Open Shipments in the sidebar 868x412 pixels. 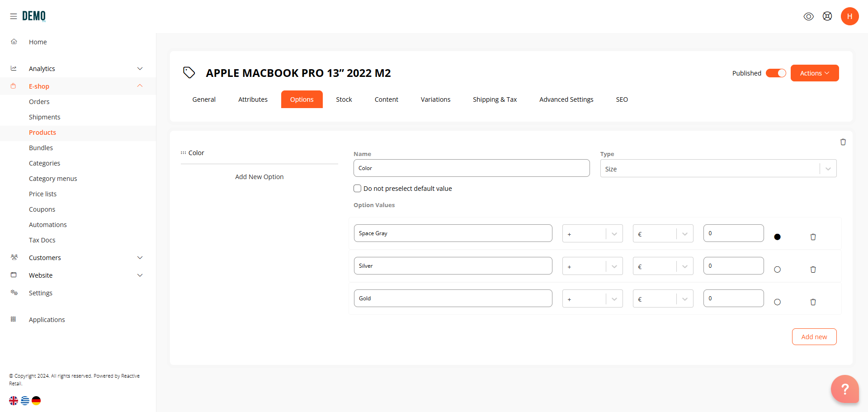coord(44,117)
